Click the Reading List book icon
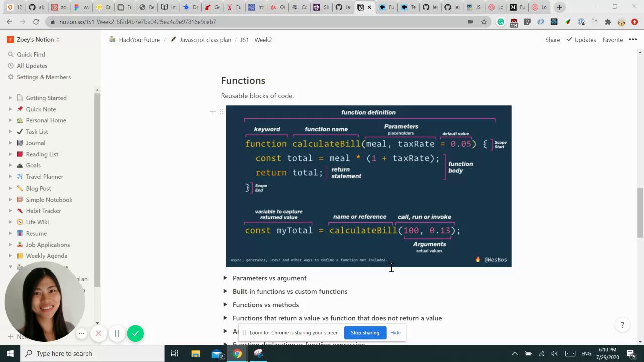This screenshot has width=644, height=362. coord(20,154)
